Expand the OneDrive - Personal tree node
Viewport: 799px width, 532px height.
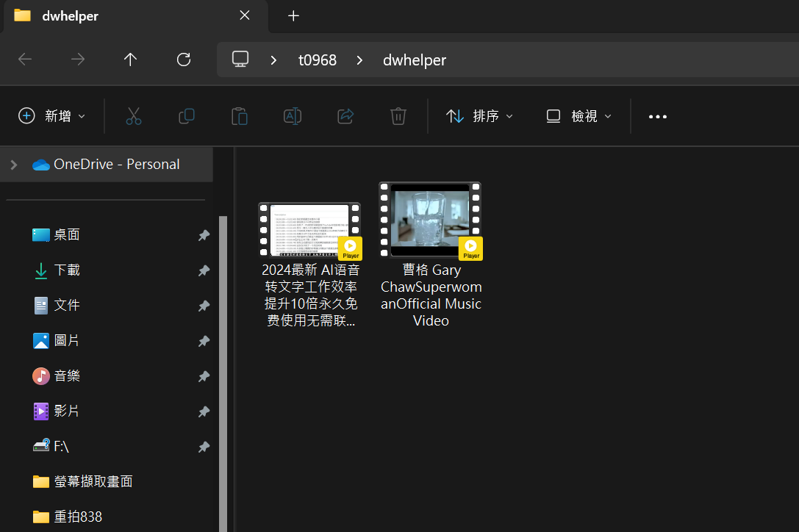tap(14, 165)
